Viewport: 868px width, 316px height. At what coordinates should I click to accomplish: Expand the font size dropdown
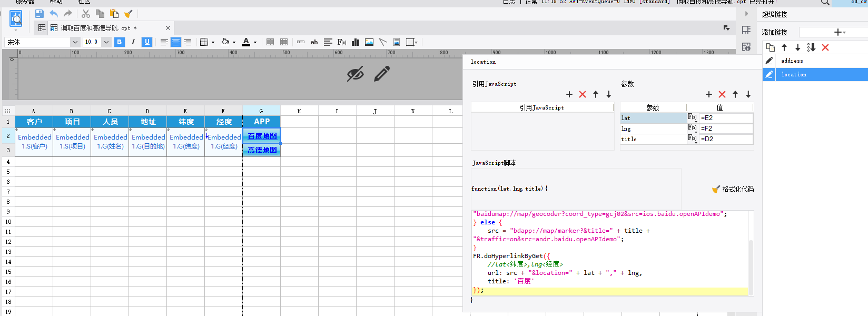[106, 42]
